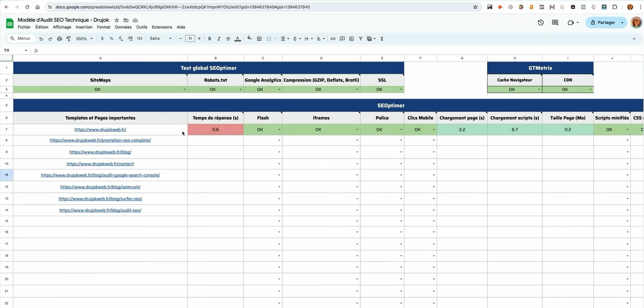
Task: Open the CDN OK cell dropdown
Action: point(590,89)
